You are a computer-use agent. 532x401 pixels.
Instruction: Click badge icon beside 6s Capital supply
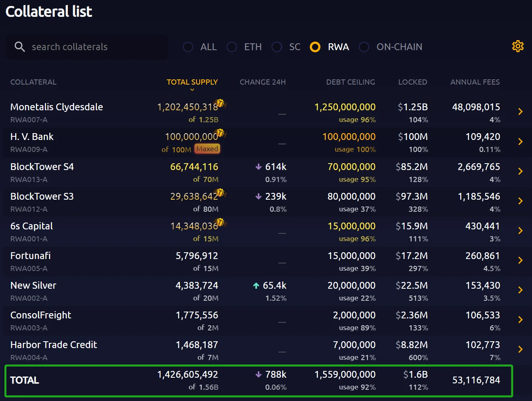tap(220, 223)
